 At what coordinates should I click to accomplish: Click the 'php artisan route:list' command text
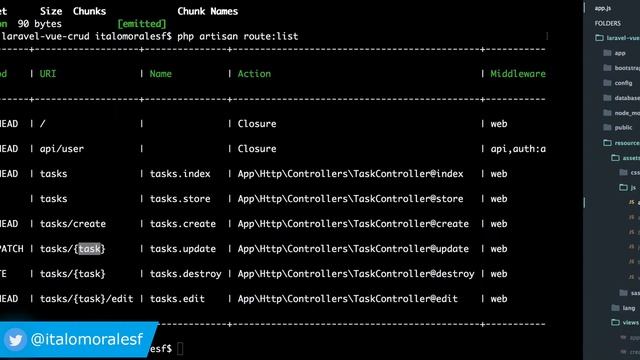pyautogui.click(x=238, y=36)
